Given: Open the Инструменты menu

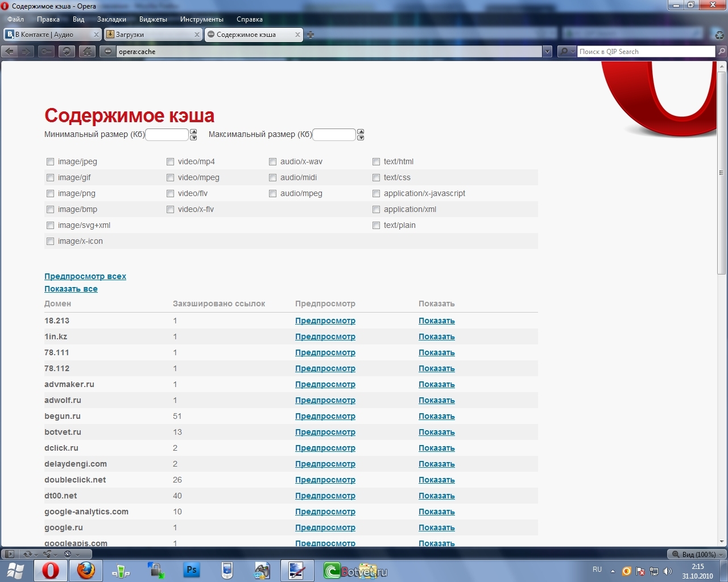Looking at the screenshot, I should tap(202, 19).
